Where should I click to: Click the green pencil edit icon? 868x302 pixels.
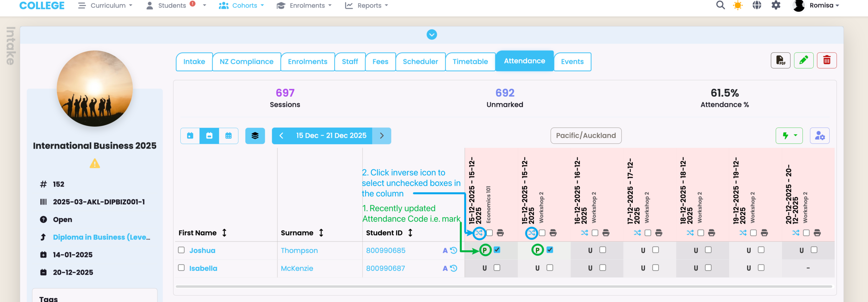pyautogui.click(x=803, y=61)
